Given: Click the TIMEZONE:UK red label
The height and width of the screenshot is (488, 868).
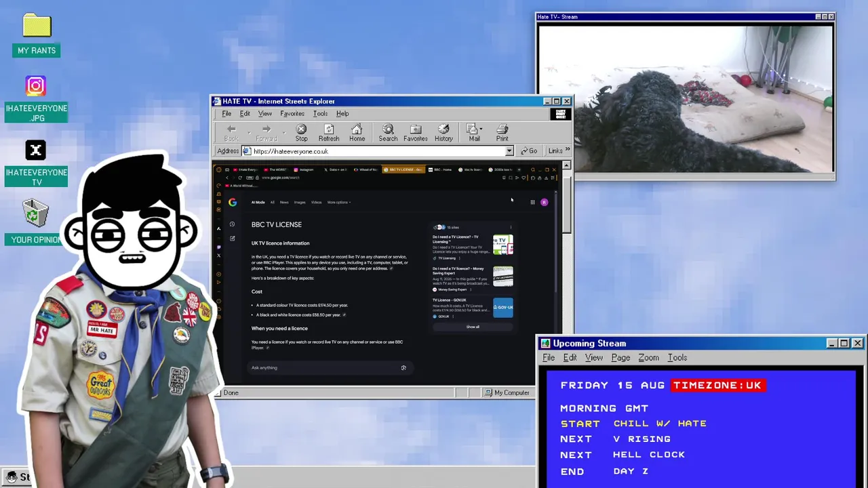Looking at the screenshot, I should (x=717, y=385).
